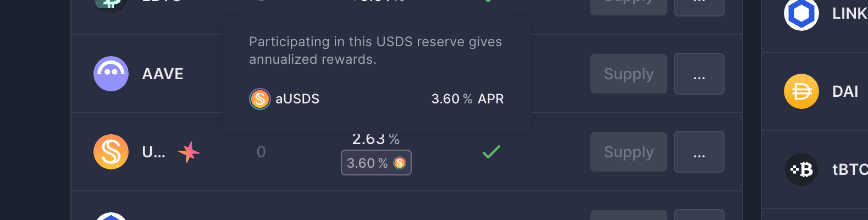Click the pink star icon beside USDS
The height and width of the screenshot is (220, 868).
coord(189,152)
